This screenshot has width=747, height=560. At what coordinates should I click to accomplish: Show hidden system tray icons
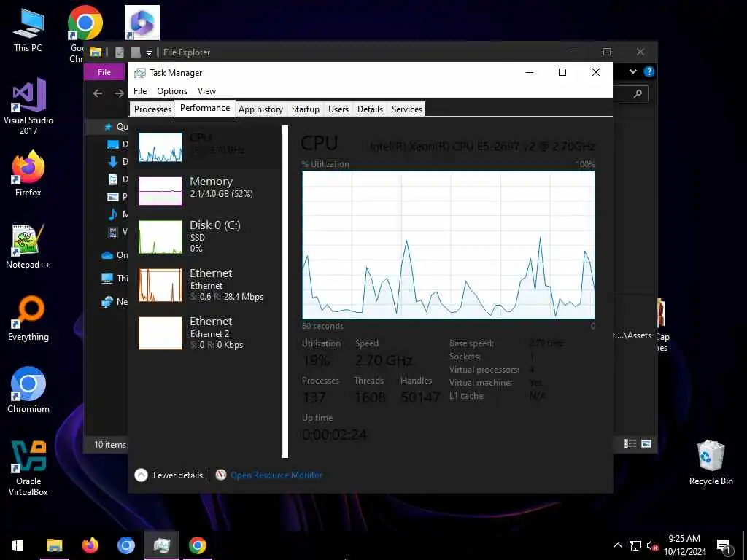[617, 545]
